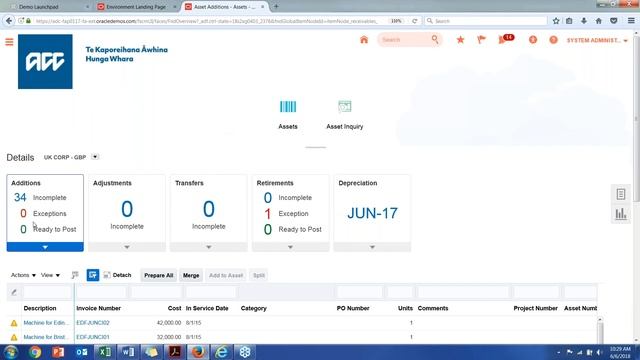The height and width of the screenshot is (360, 640).
Task: Open the Tasks panel icon on right
Action: pyautogui.click(x=621, y=194)
